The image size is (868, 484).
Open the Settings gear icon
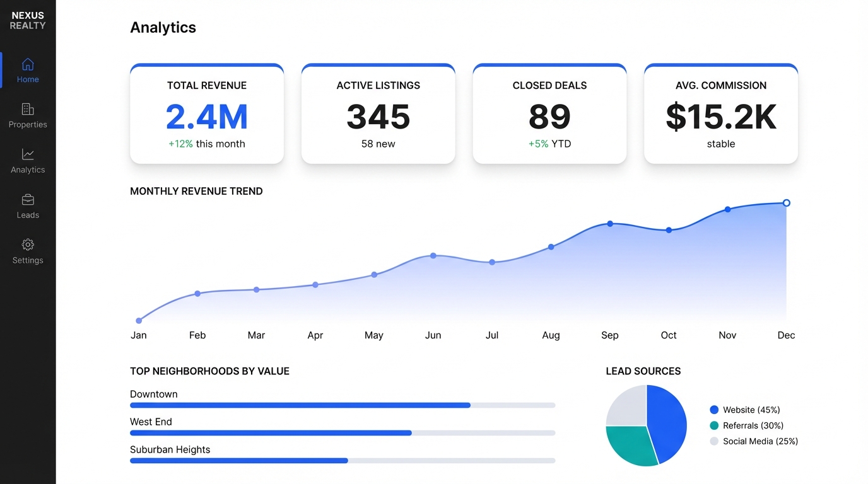[28, 245]
